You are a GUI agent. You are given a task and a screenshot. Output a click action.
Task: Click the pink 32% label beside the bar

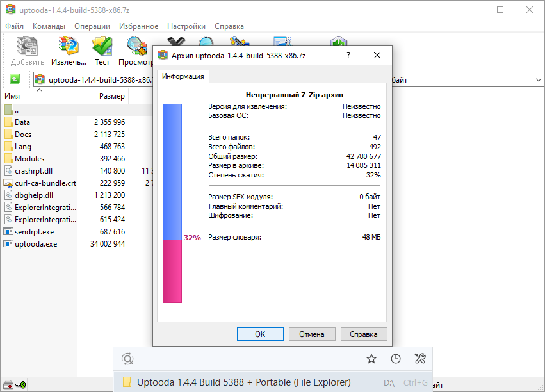(x=192, y=238)
